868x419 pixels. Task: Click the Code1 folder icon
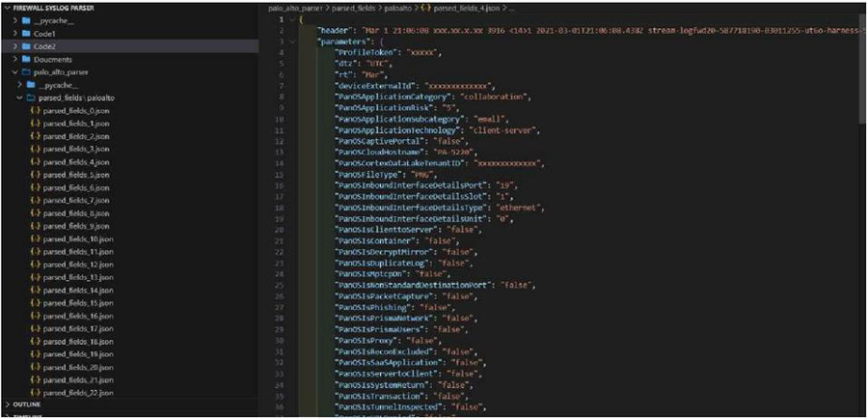pyautogui.click(x=25, y=33)
